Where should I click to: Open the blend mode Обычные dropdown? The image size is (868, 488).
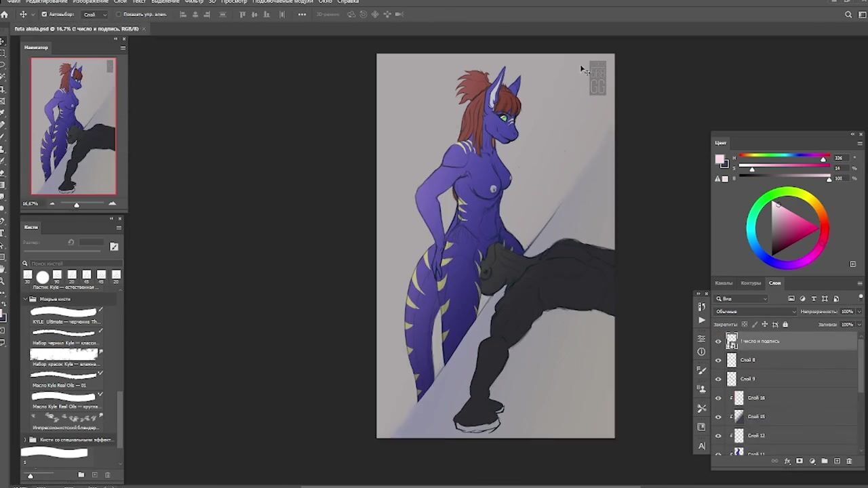point(755,312)
